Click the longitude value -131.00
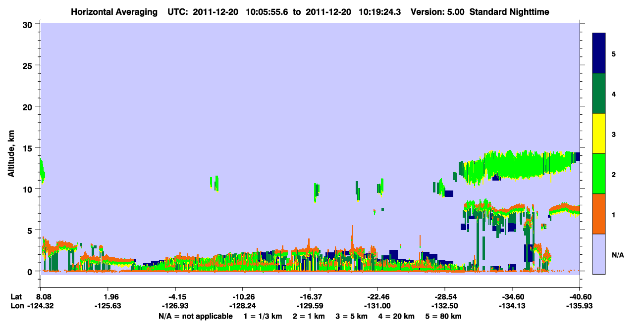 coord(377,306)
